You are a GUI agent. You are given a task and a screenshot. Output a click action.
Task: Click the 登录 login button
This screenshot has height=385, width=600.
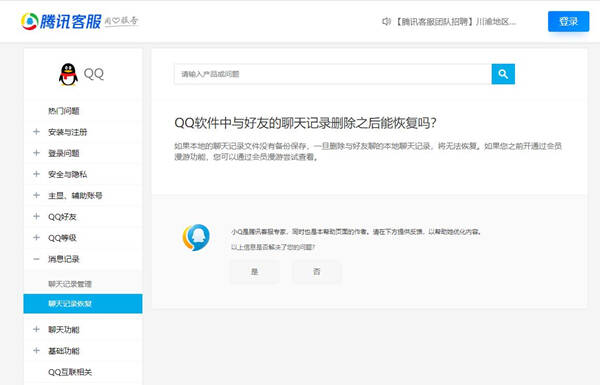point(568,21)
